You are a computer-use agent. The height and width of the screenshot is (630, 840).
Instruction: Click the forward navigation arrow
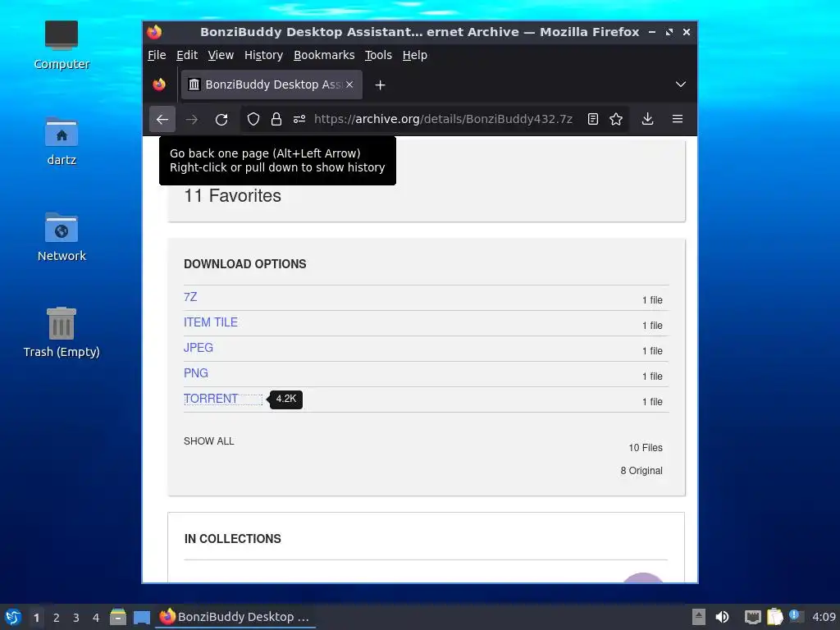pyautogui.click(x=192, y=119)
